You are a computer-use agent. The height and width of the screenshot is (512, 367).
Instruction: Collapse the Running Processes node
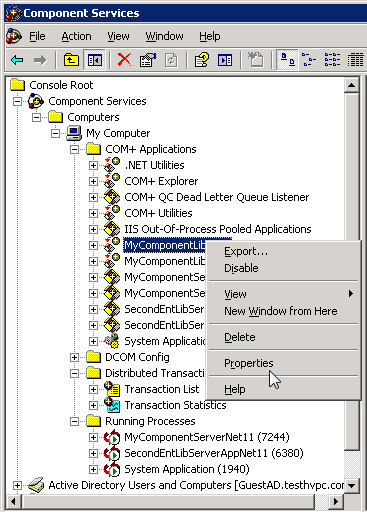point(74,421)
